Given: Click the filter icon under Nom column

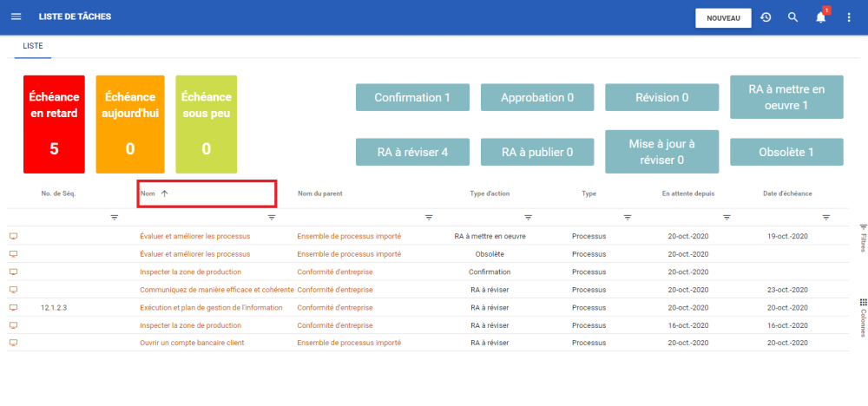Looking at the screenshot, I should (x=272, y=218).
